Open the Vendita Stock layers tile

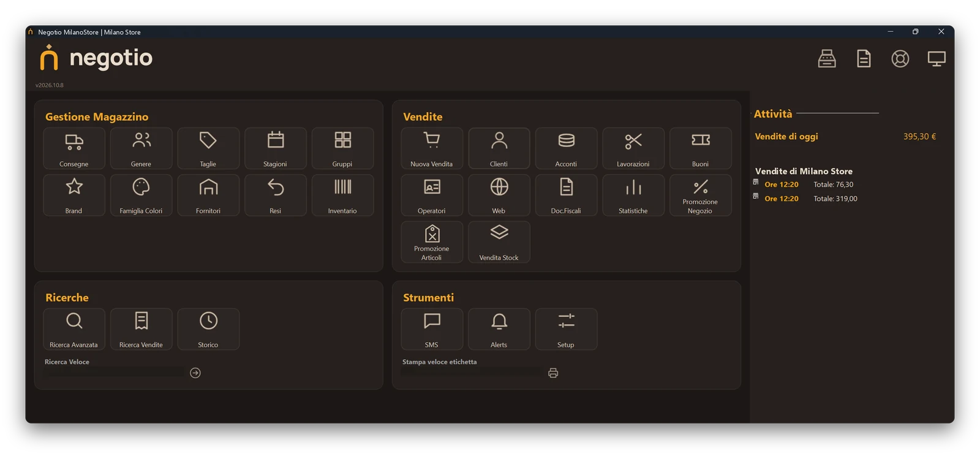click(499, 242)
